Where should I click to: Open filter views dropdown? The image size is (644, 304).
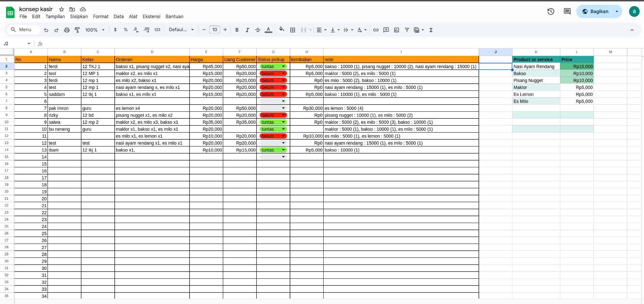[x=419, y=30]
